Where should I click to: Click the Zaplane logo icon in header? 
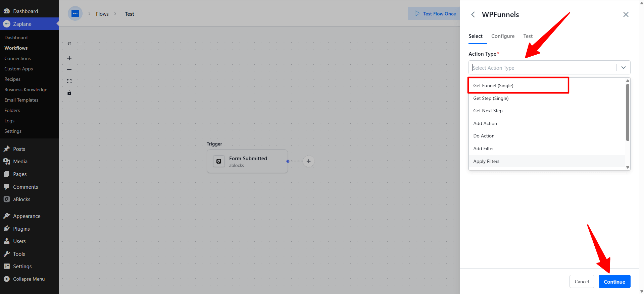coord(75,13)
